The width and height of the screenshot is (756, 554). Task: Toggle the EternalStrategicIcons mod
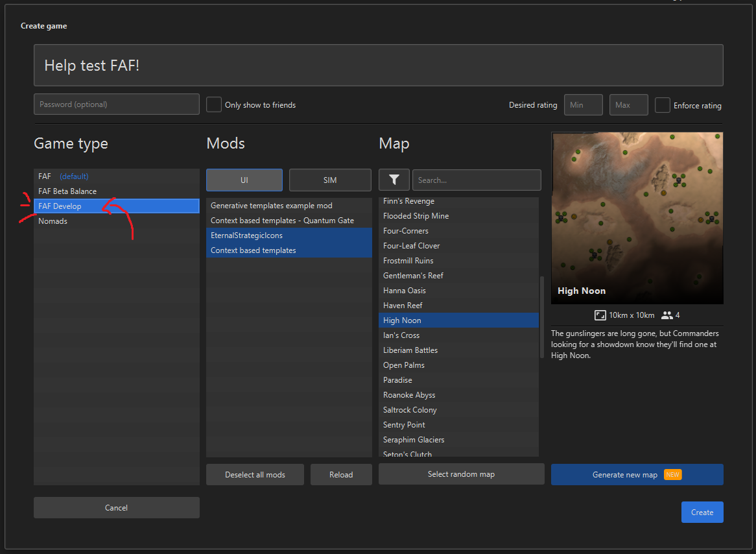pyautogui.click(x=289, y=235)
